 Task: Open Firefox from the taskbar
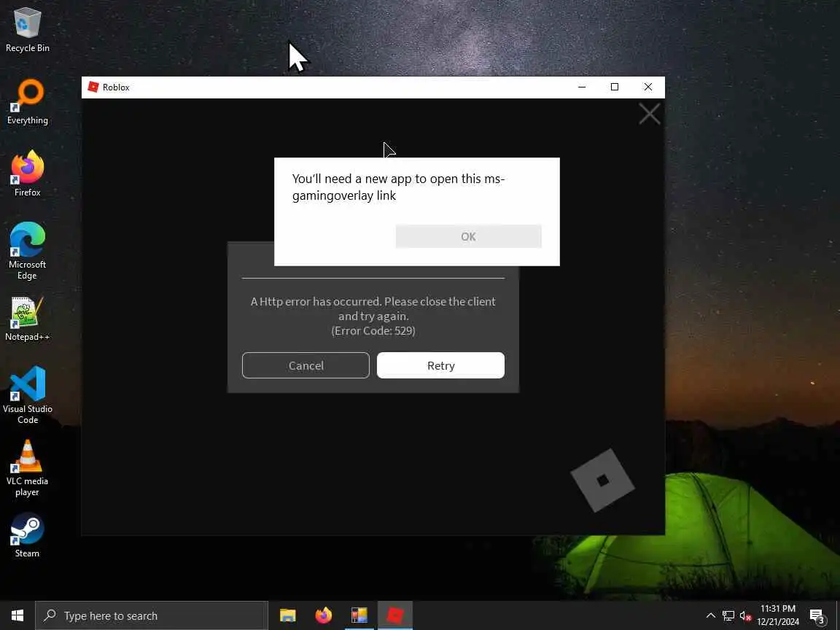324,615
